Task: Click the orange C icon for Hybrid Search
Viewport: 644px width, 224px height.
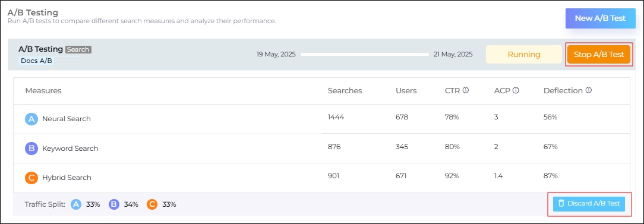Action: tap(31, 178)
